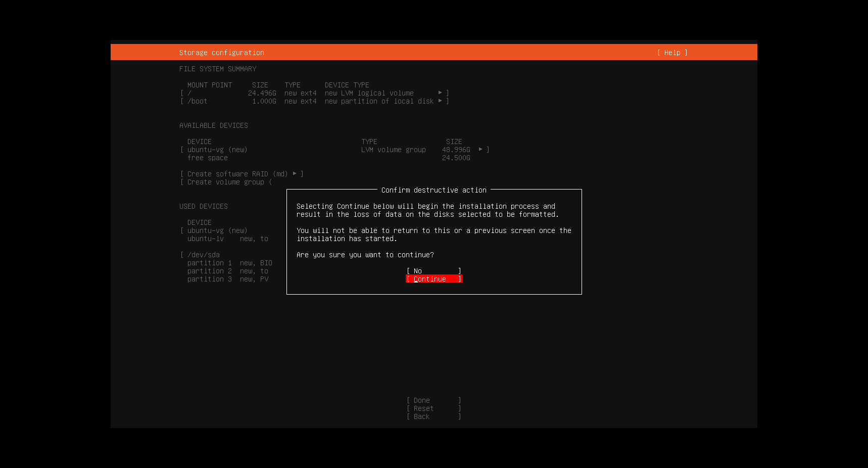Select Create volume group option
868x468 pixels.
click(226, 182)
